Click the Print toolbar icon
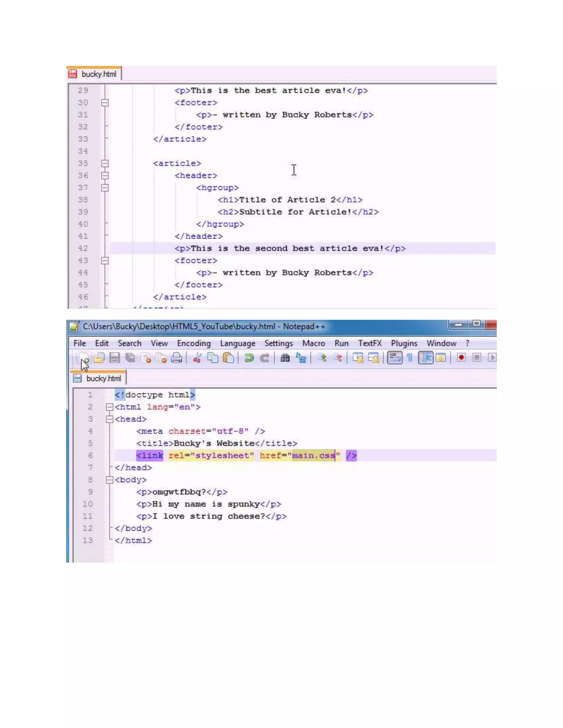Viewport: 563px width, 728px height. click(177, 358)
